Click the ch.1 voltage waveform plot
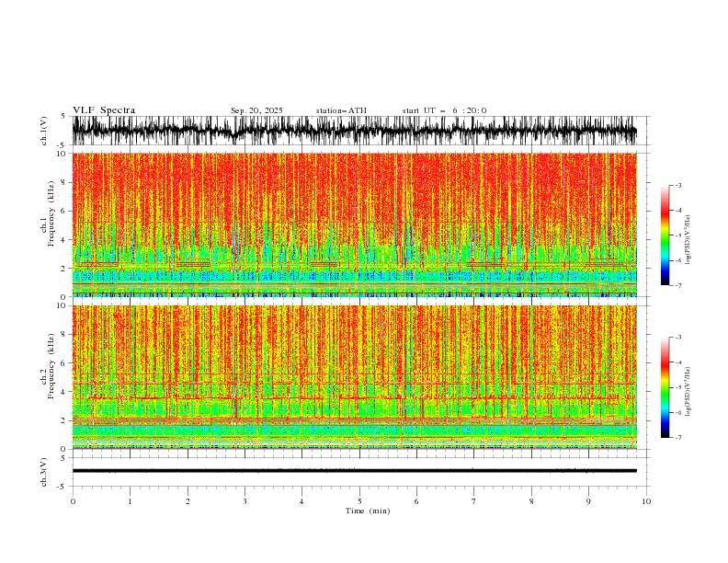 coord(355,131)
